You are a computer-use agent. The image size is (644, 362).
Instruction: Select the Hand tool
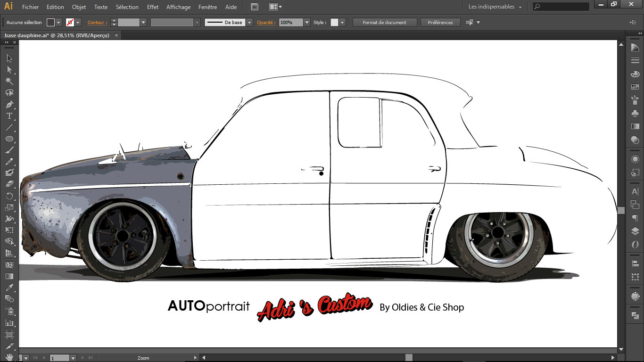(x=9, y=357)
